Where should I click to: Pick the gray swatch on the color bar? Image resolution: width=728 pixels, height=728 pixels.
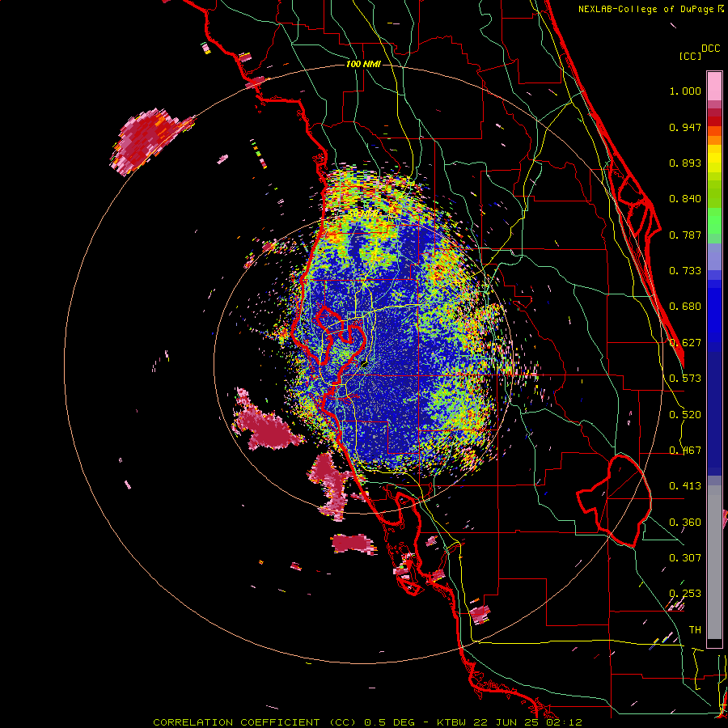tap(714, 562)
